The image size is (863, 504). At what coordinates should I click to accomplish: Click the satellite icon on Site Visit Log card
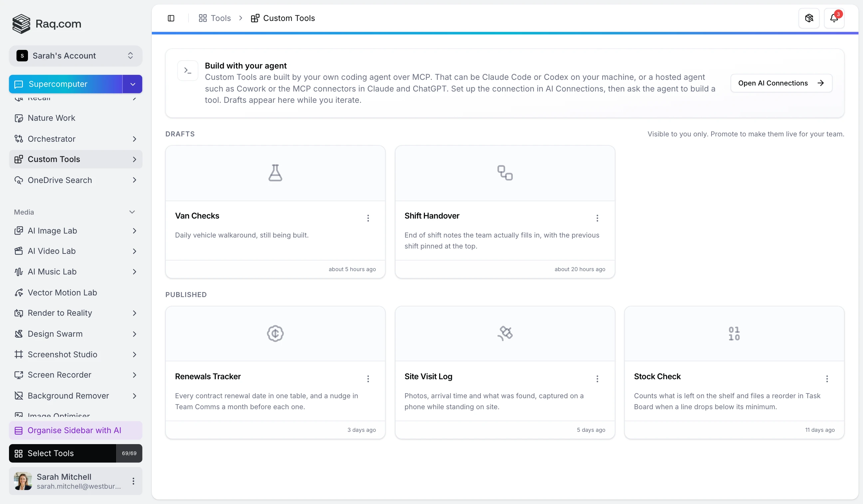[505, 334]
